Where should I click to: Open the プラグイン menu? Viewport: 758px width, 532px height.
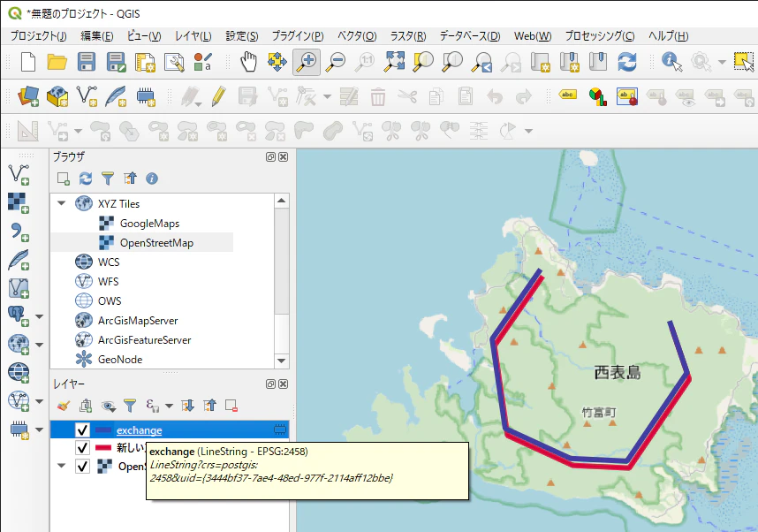tap(298, 35)
